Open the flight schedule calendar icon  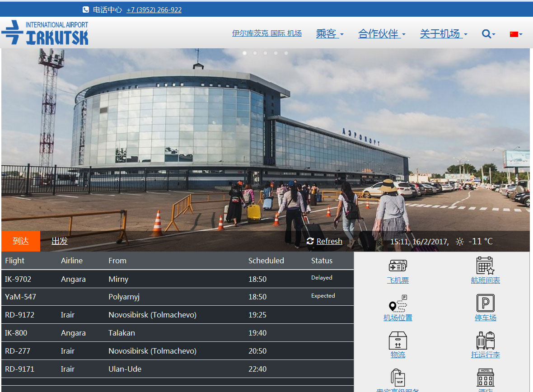(485, 266)
